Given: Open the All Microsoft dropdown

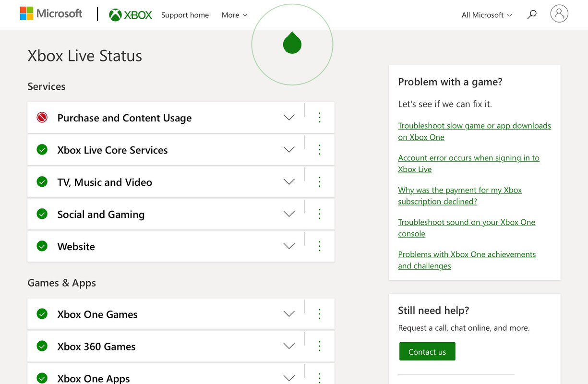Looking at the screenshot, I should pos(487,15).
